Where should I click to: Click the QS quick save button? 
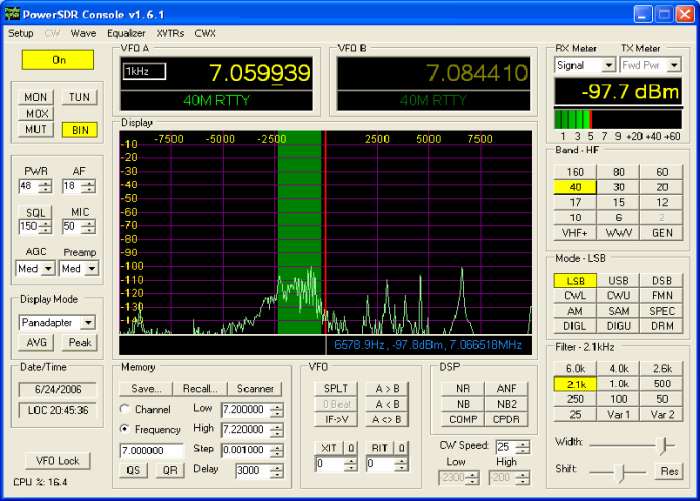133,470
